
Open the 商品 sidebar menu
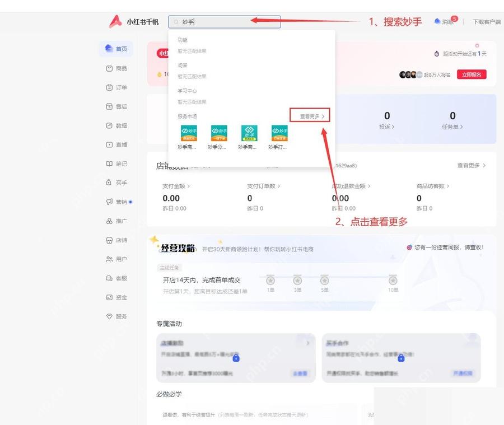pyautogui.click(x=116, y=68)
